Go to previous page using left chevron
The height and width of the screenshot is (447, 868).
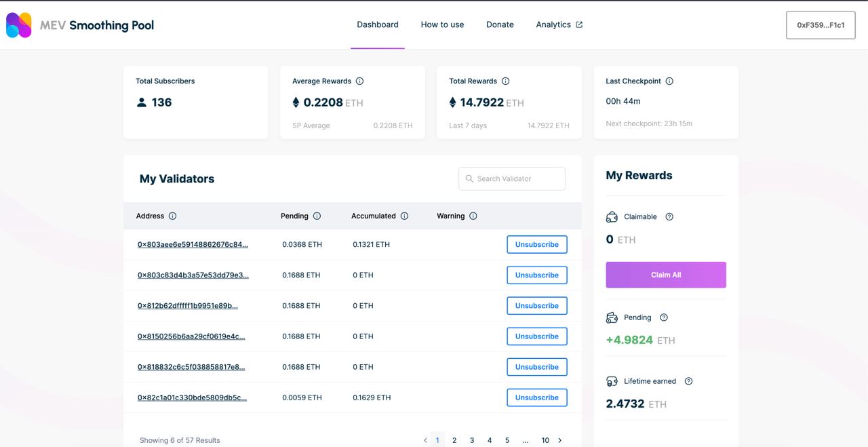click(x=425, y=440)
